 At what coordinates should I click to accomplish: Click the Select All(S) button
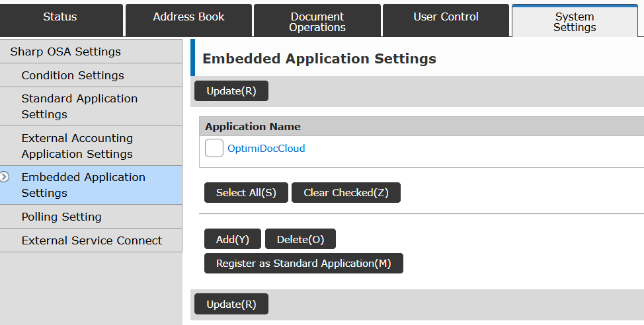coord(246,193)
